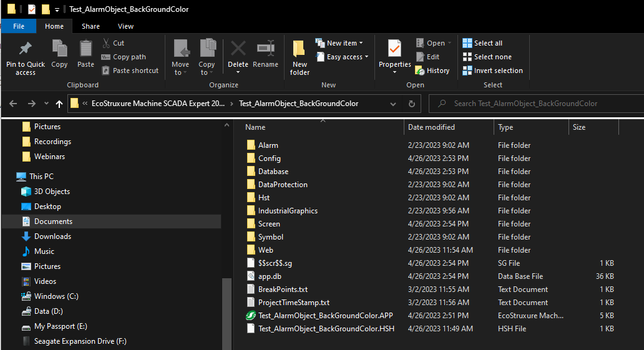Viewport: 644px width, 350px height.
Task: Create a New folder
Action: (300, 58)
